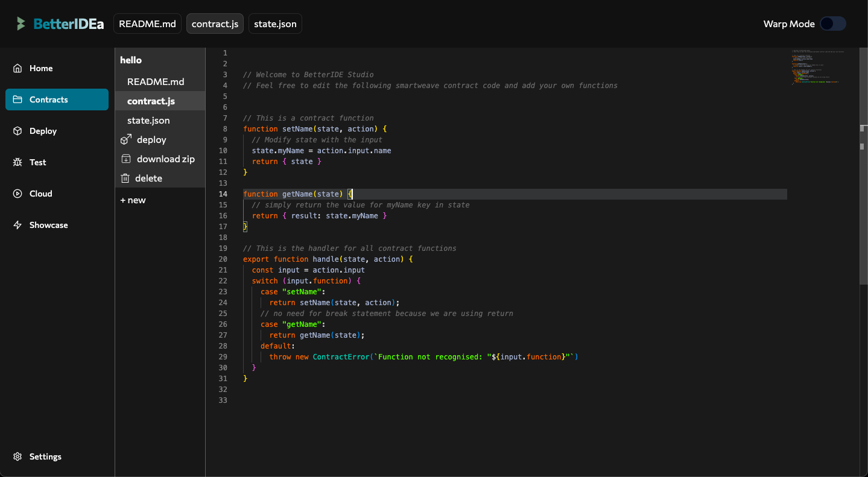The image size is (868, 477).
Task: Click the 'default:' line in the switch
Action: tap(277, 346)
